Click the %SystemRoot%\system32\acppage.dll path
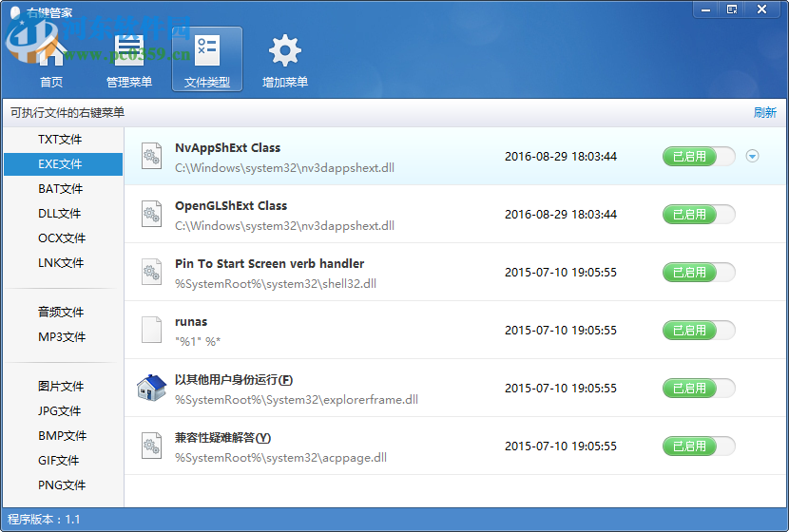This screenshot has width=789, height=532. click(x=280, y=458)
